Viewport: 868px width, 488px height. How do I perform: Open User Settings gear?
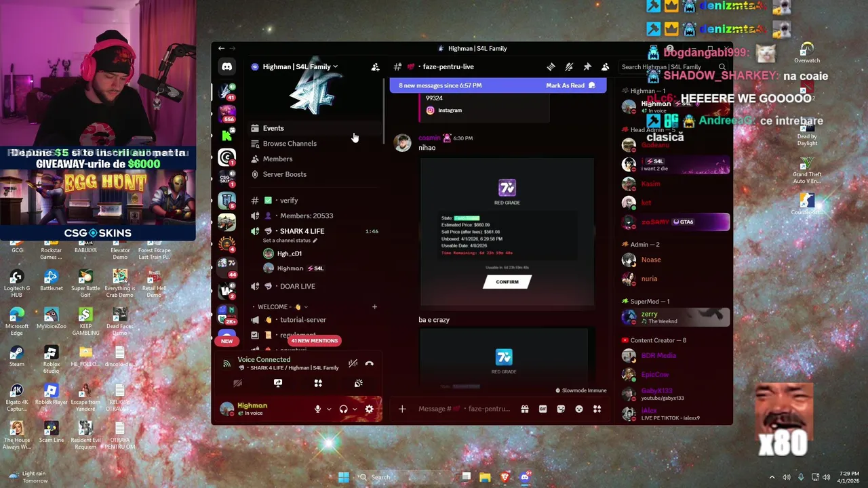click(369, 409)
